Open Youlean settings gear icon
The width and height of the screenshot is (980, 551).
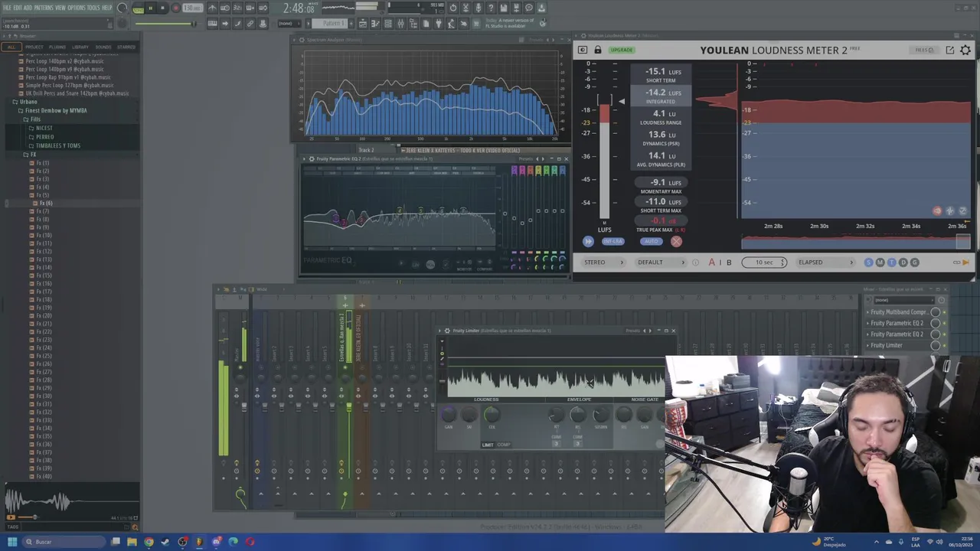[965, 50]
